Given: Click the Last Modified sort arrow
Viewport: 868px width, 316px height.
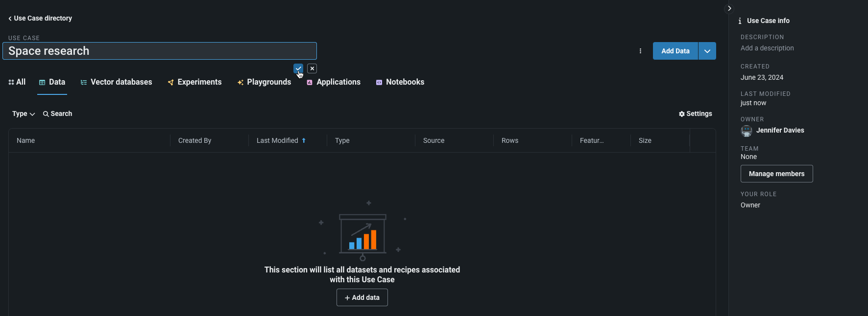Looking at the screenshot, I should click(x=304, y=140).
